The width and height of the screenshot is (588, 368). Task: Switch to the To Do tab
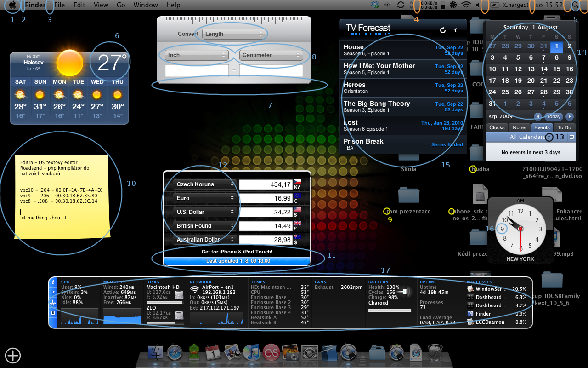tap(565, 128)
